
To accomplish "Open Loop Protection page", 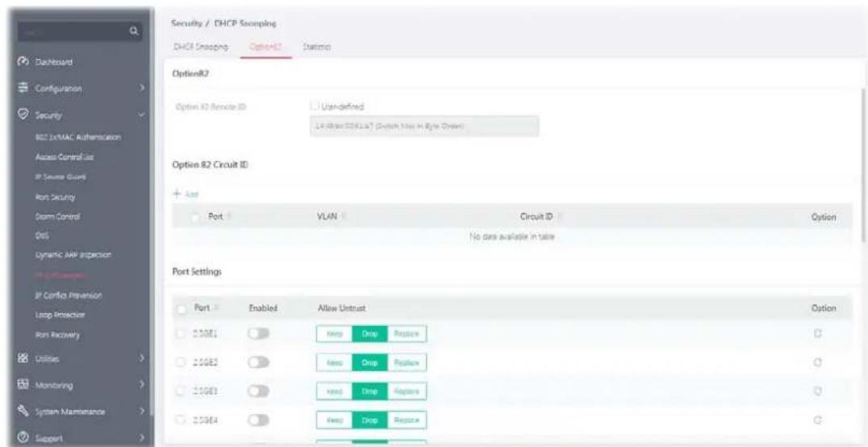I will click(59, 315).
